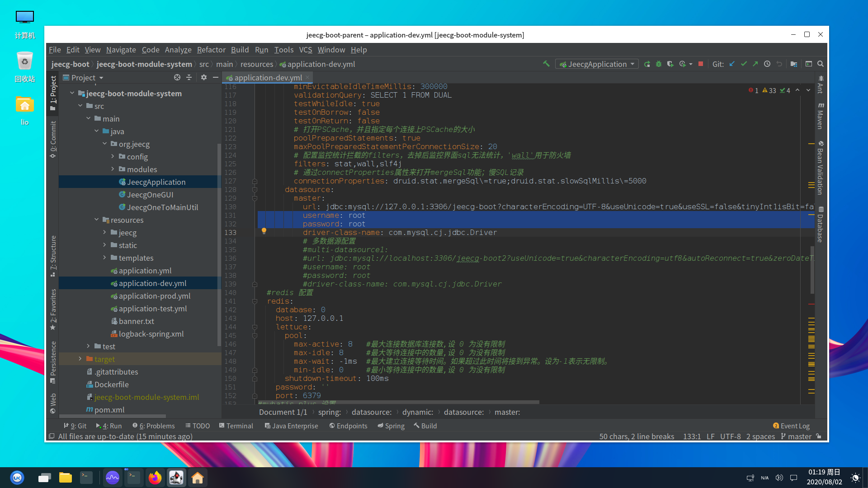Click the master git branch widget
The image size is (868, 488).
coord(797,436)
